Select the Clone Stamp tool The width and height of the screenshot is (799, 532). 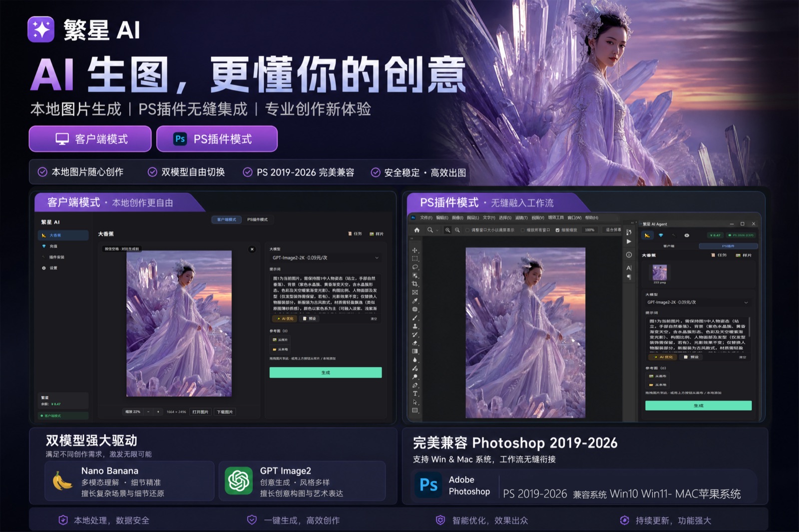[x=414, y=326]
